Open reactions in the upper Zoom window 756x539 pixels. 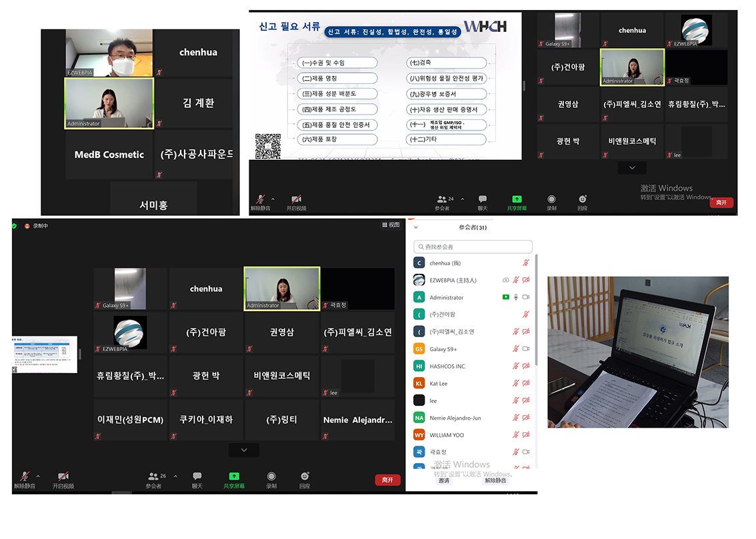pyautogui.click(x=583, y=203)
